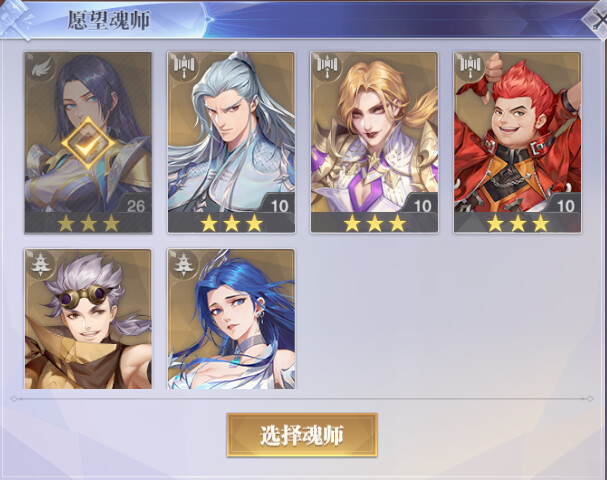Choose the red-haired grinning character card
The height and width of the screenshot is (480, 607).
(x=518, y=142)
